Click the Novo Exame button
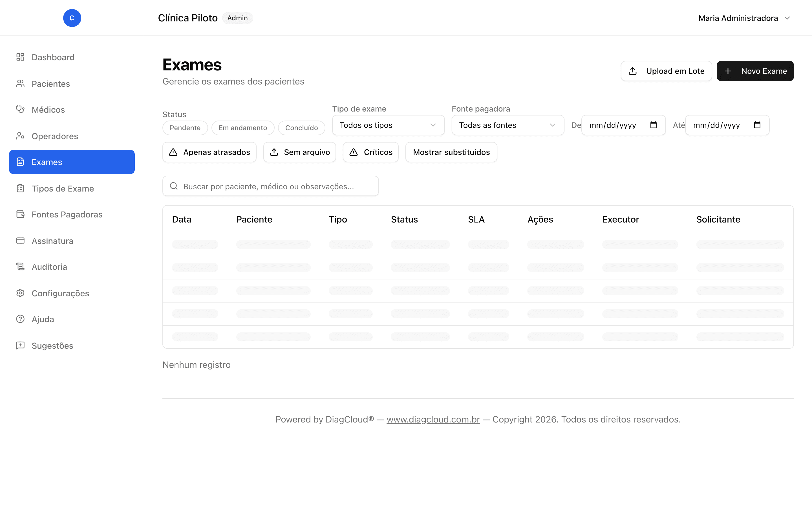812x507 pixels. click(x=755, y=71)
